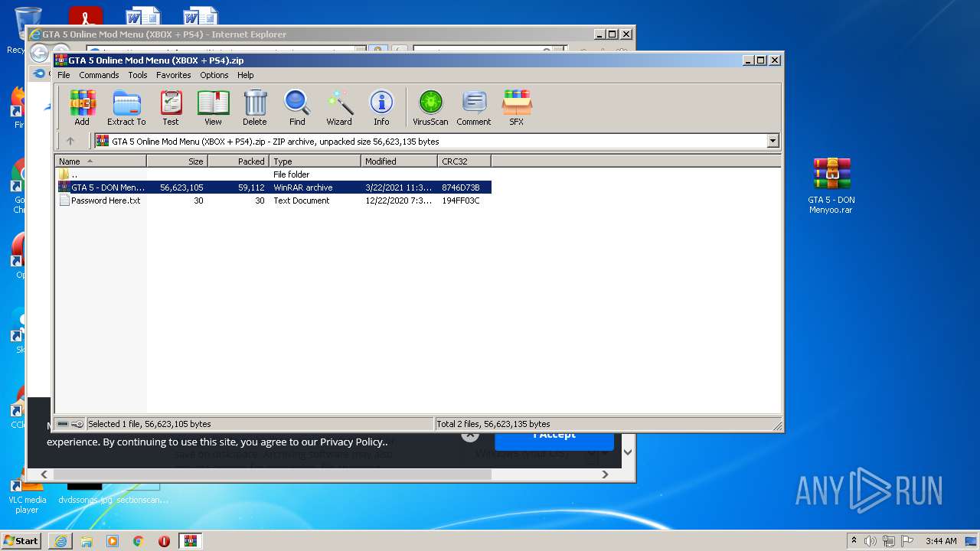Select the Password Here.txt file
980x551 pixels.
(273, 201)
